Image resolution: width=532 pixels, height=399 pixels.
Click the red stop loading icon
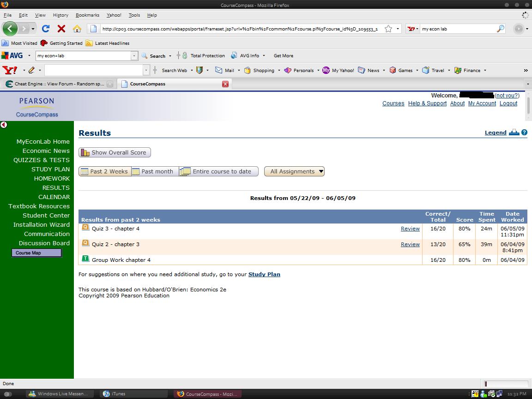click(x=61, y=29)
